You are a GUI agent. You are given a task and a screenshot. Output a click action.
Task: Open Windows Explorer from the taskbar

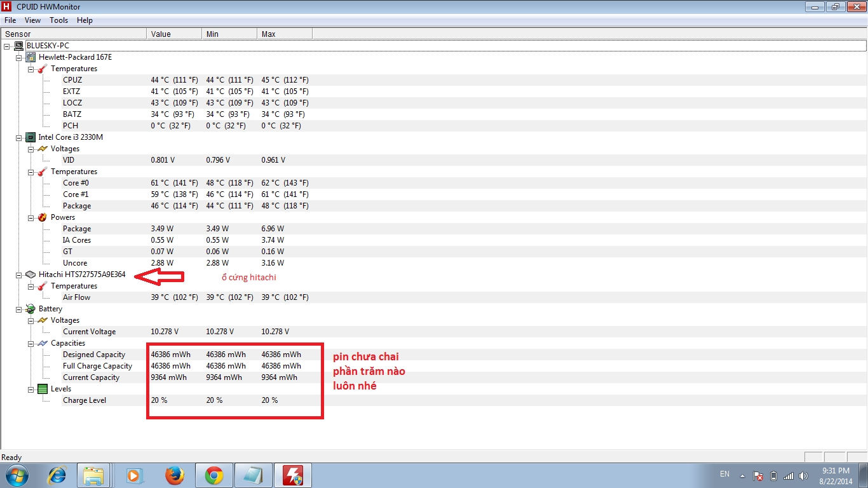tap(94, 475)
